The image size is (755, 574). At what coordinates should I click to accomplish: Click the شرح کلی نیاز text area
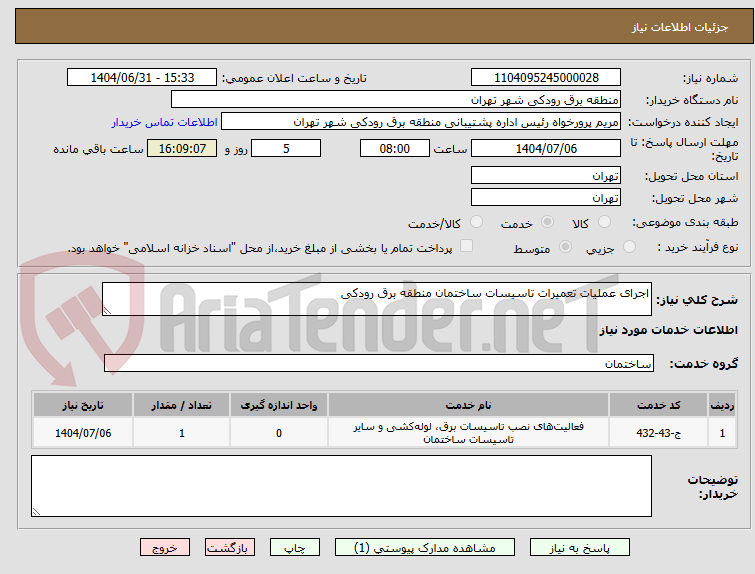coord(377,299)
